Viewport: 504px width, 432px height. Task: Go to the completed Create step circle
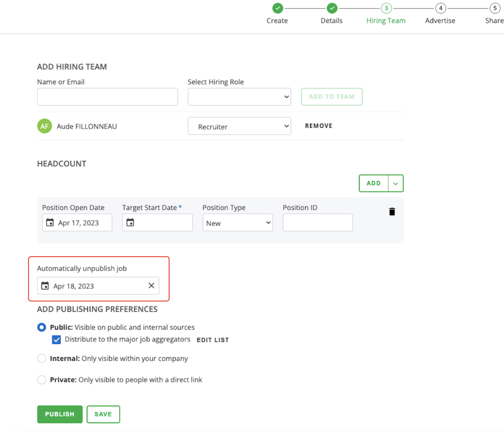click(278, 8)
